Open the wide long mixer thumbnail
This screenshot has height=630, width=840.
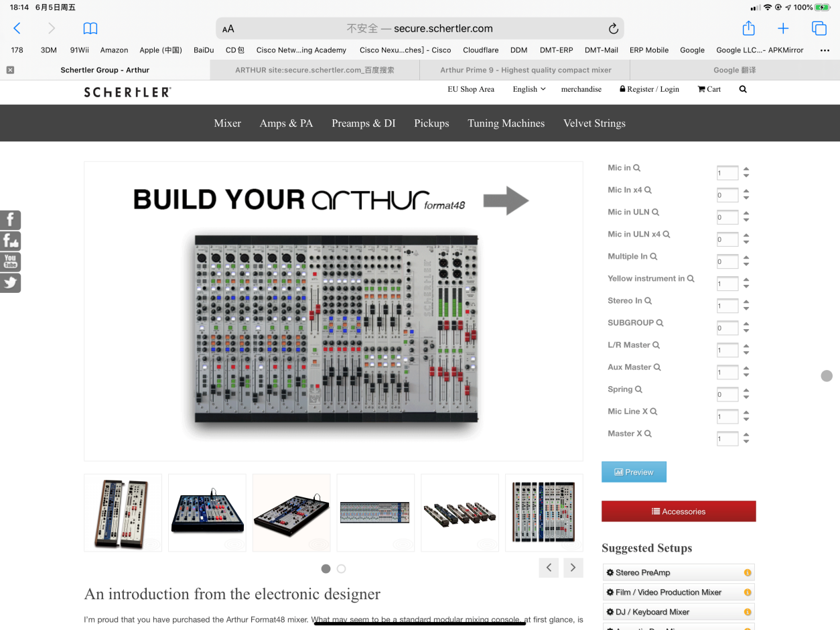(375, 513)
